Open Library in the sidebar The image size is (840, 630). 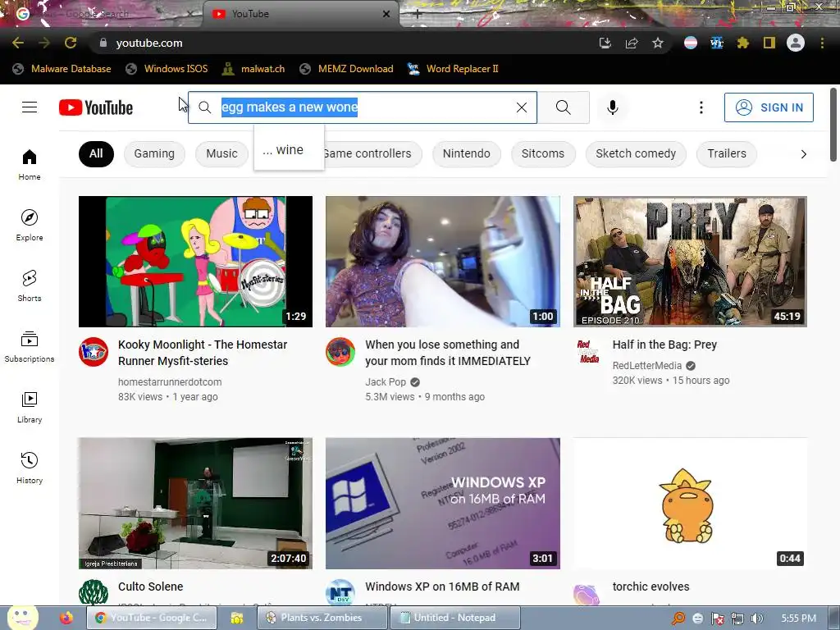30,407
